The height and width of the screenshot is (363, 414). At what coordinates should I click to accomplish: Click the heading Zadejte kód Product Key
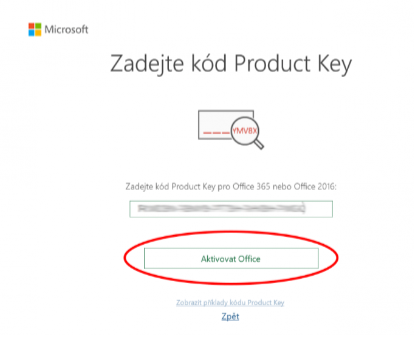(x=231, y=64)
